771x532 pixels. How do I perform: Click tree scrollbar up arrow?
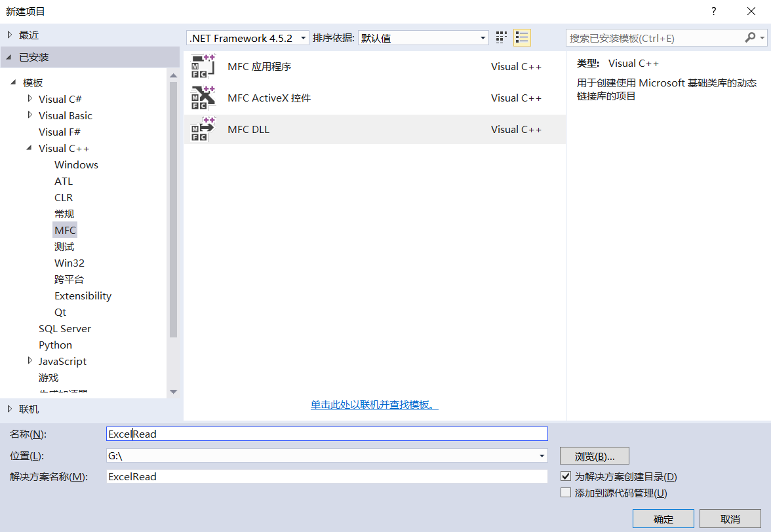[x=173, y=75]
